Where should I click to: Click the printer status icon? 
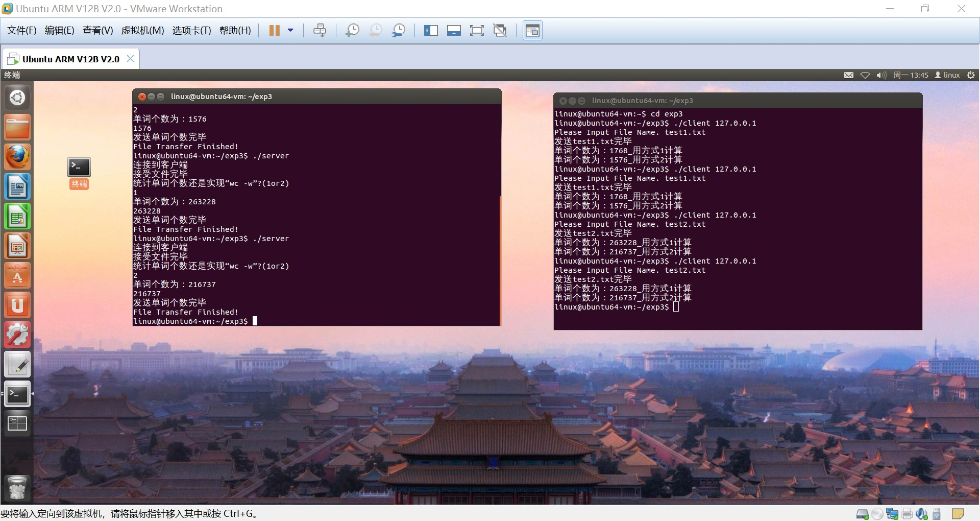907,514
